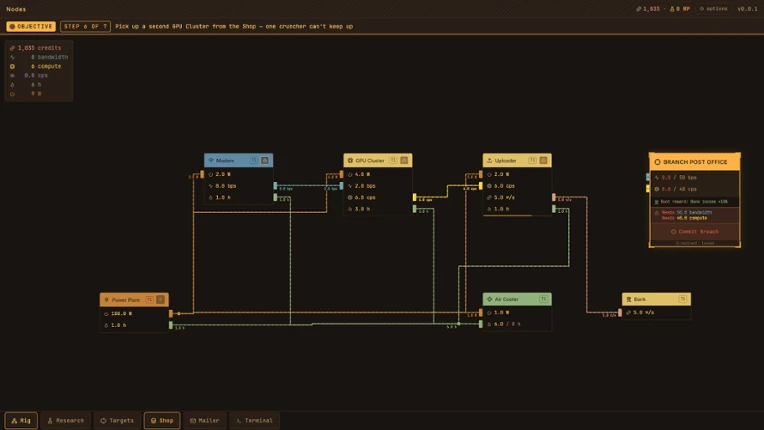Click the RP flask icon in the top bar

pos(672,9)
